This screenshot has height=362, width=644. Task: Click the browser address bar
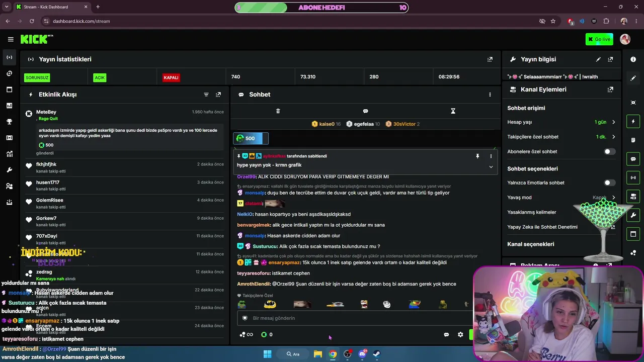pos(287,21)
